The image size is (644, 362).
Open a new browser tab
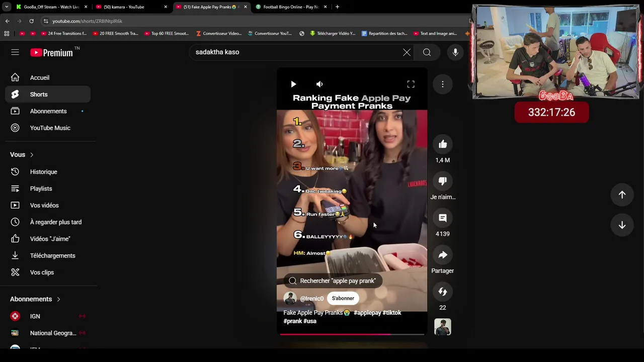tap(337, 7)
